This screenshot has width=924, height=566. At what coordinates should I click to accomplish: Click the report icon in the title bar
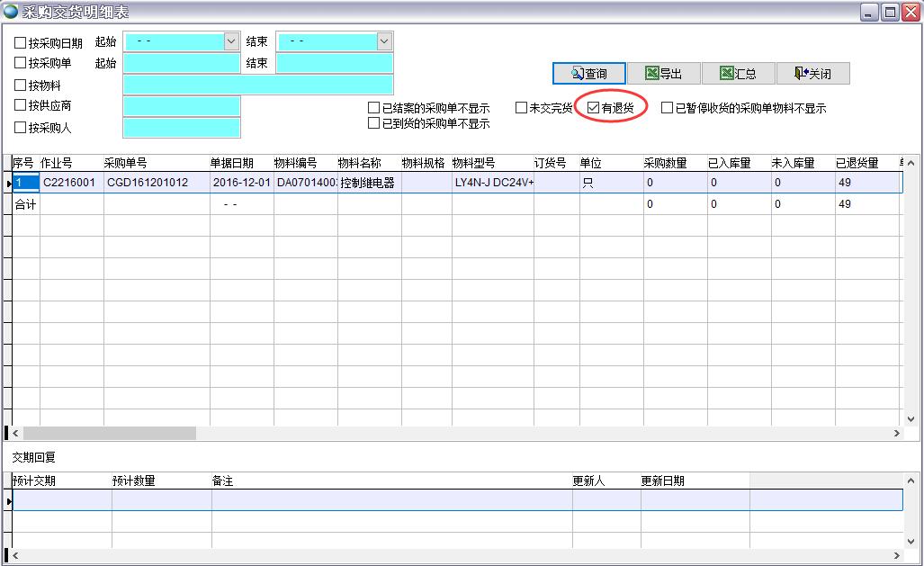(12, 11)
